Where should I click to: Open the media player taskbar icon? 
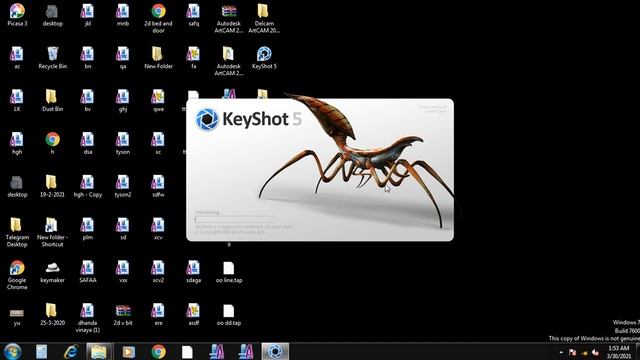128,351
